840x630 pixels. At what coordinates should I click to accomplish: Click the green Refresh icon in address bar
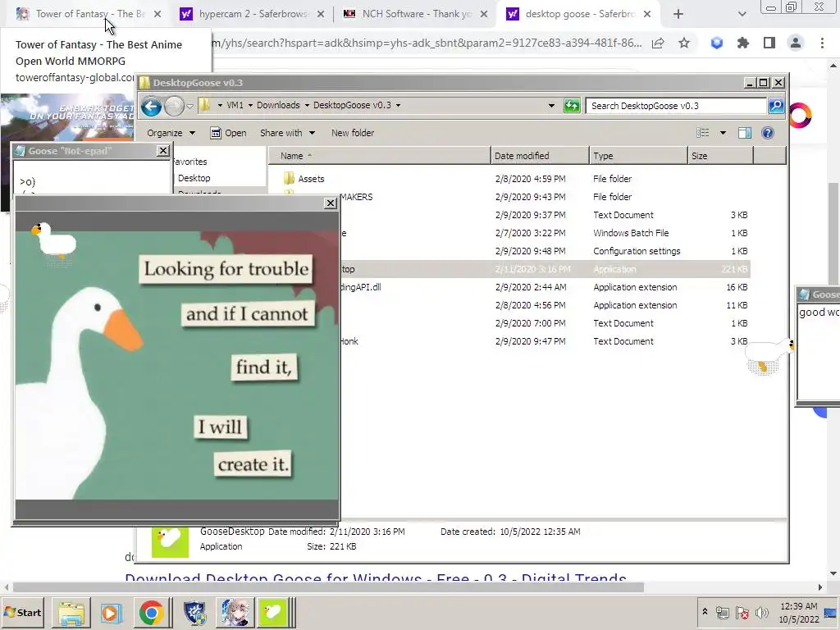pyautogui.click(x=572, y=106)
